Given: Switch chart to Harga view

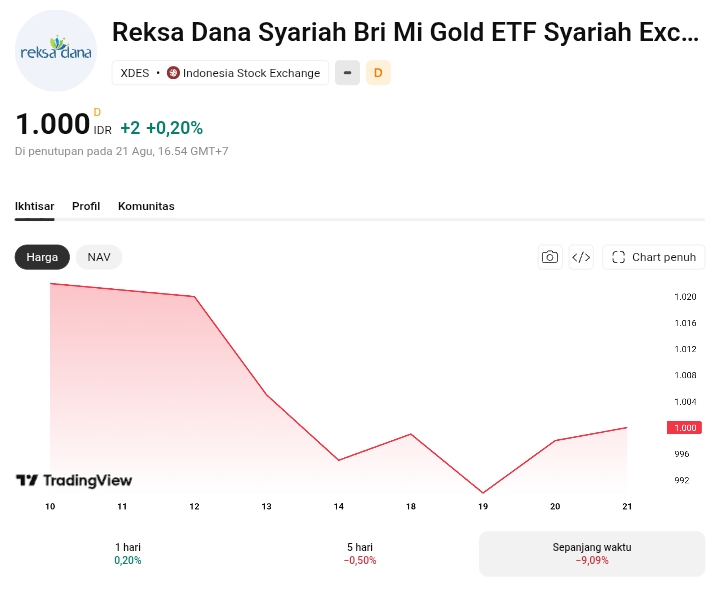Looking at the screenshot, I should point(42,257).
